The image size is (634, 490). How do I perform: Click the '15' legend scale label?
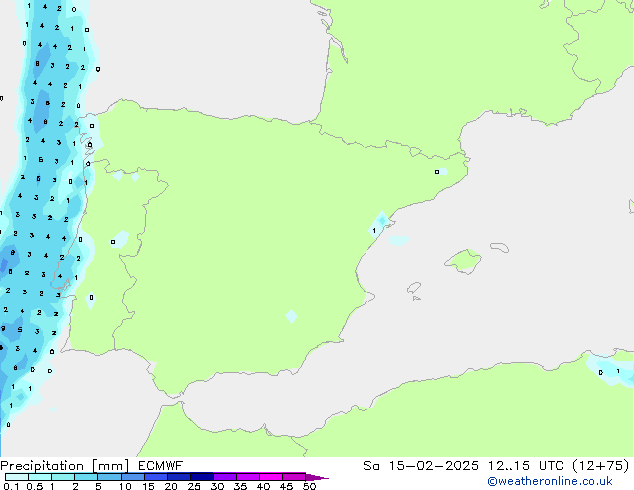[x=148, y=486]
